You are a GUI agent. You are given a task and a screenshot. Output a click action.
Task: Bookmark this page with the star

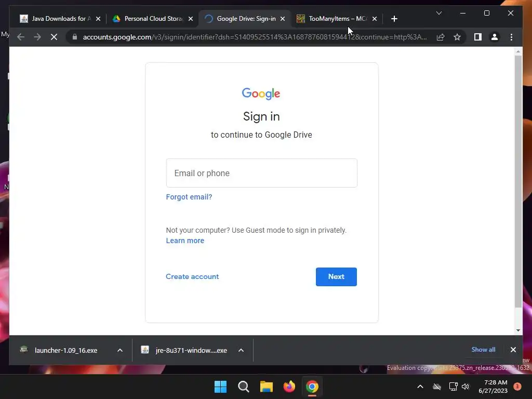(457, 37)
